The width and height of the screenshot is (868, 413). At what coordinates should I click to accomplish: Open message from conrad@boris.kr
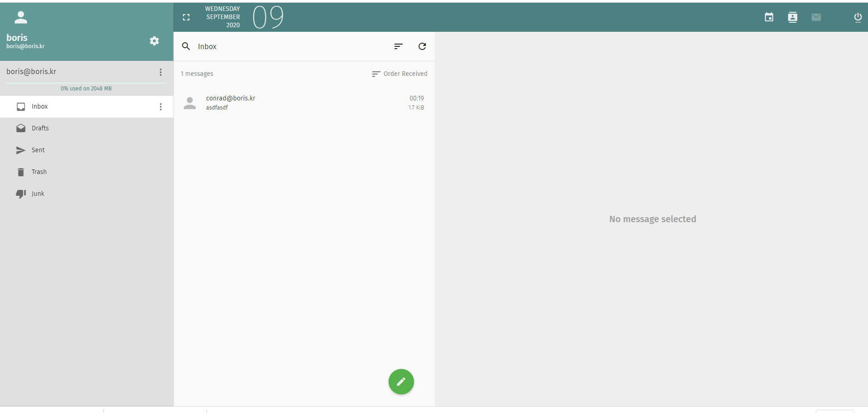pyautogui.click(x=304, y=103)
